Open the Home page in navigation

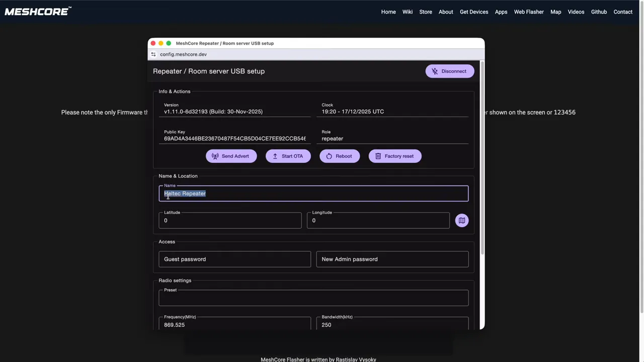point(388,12)
